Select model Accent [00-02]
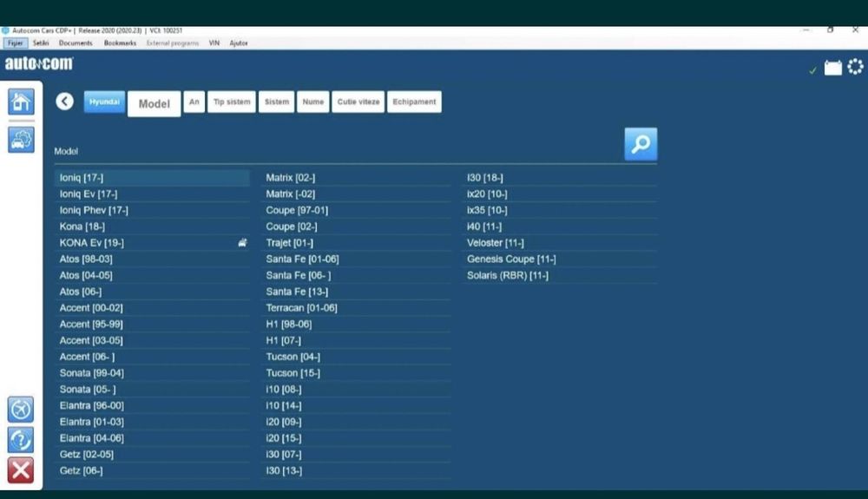The width and height of the screenshot is (868, 499). click(x=152, y=308)
